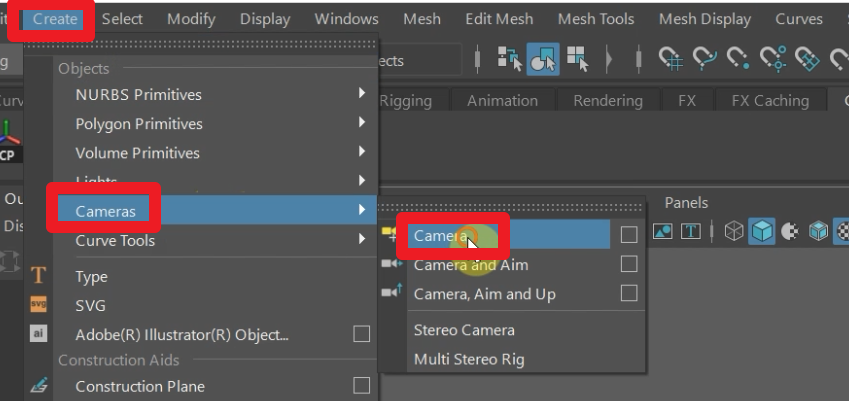Click the SVG menu entry
Screen dimensions: 849x401
[90, 305]
